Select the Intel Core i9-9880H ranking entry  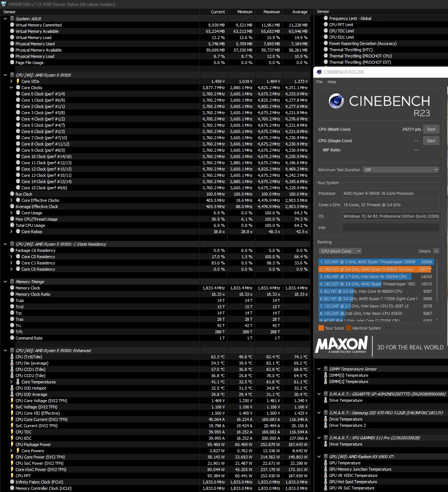(x=376, y=291)
